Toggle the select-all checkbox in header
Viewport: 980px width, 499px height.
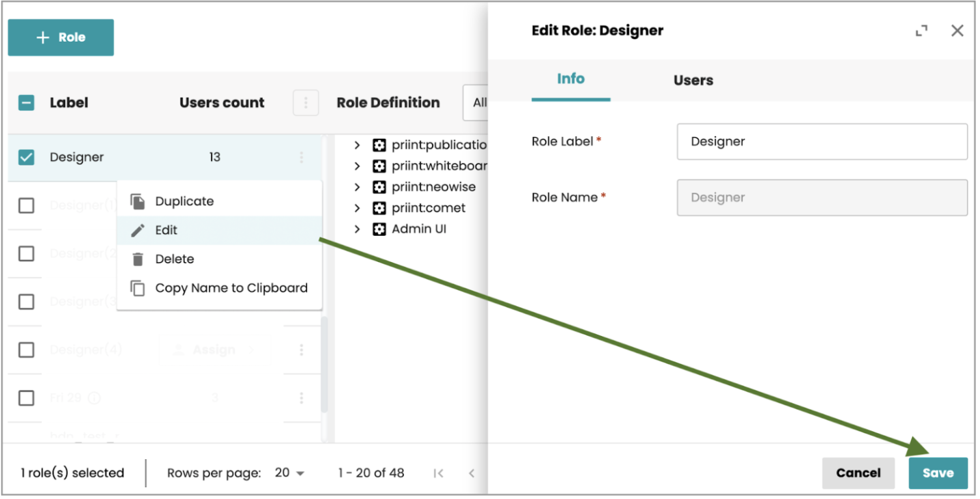click(x=26, y=103)
